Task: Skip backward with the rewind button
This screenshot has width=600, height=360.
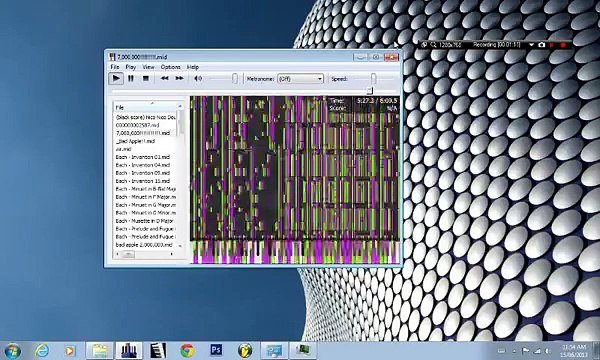Action: click(x=165, y=79)
